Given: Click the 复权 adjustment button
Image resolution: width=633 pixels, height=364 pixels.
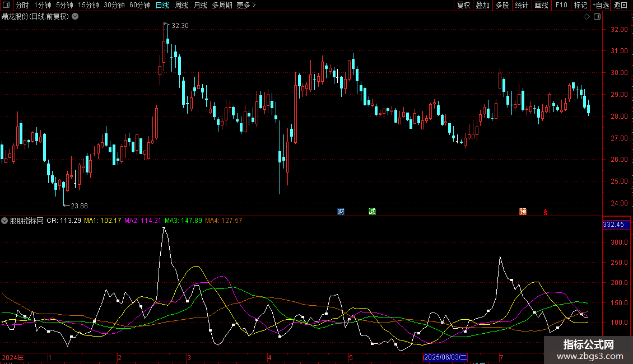Looking at the screenshot, I should tap(463, 5).
